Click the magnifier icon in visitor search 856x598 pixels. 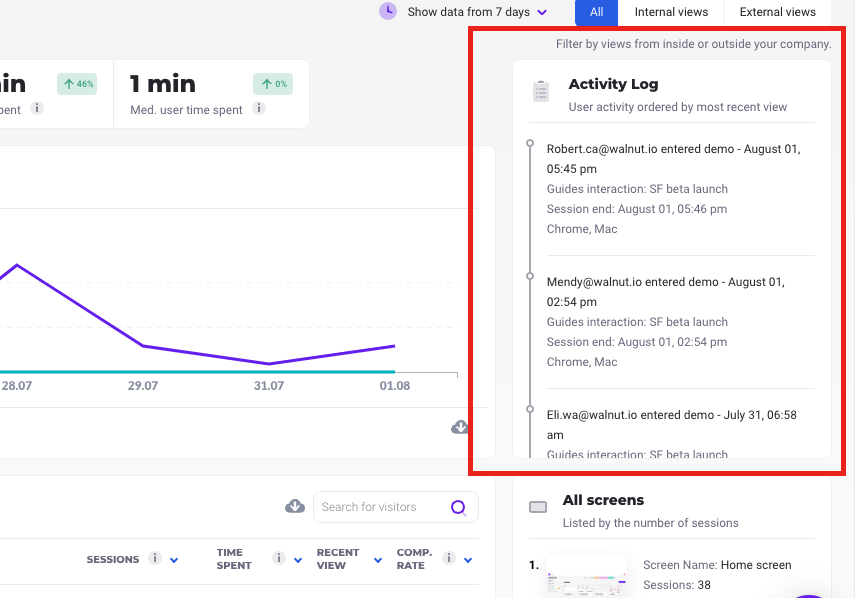[x=459, y=507]
